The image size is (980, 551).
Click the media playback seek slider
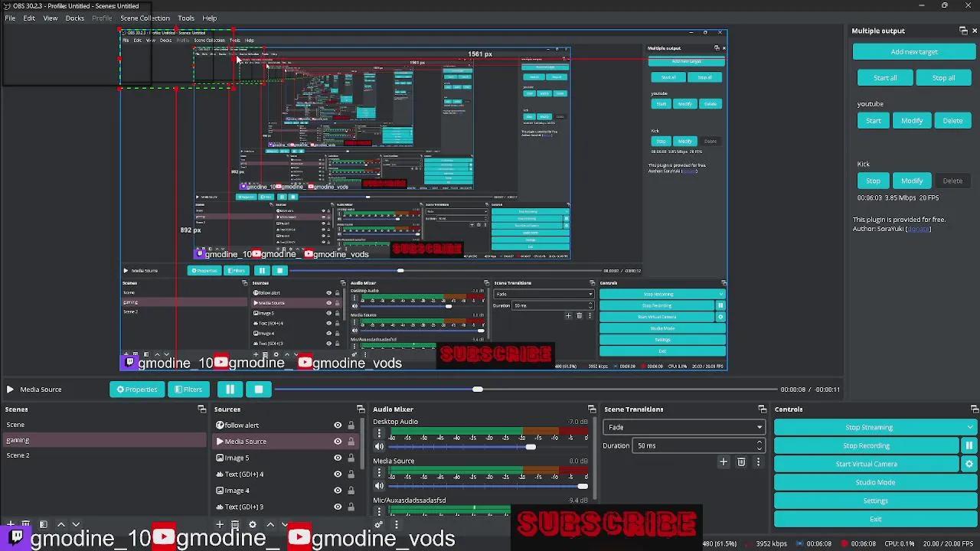[x=524, y=390]
